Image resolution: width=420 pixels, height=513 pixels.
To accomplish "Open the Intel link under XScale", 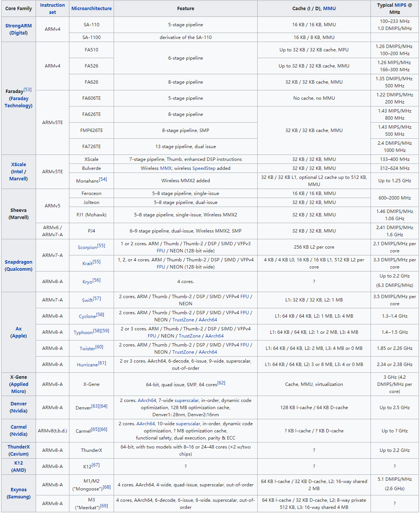I will [18, 171].
